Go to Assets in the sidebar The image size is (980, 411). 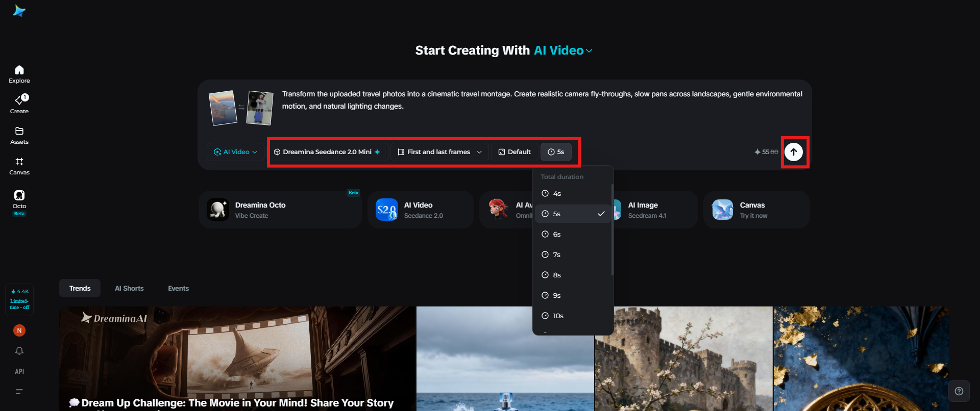click(19, 136)
